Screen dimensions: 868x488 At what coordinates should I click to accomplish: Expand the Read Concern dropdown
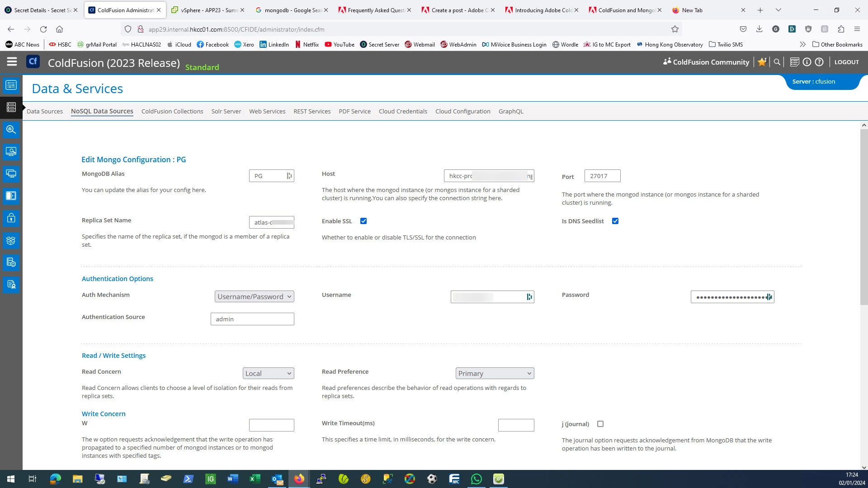[268, 373]
